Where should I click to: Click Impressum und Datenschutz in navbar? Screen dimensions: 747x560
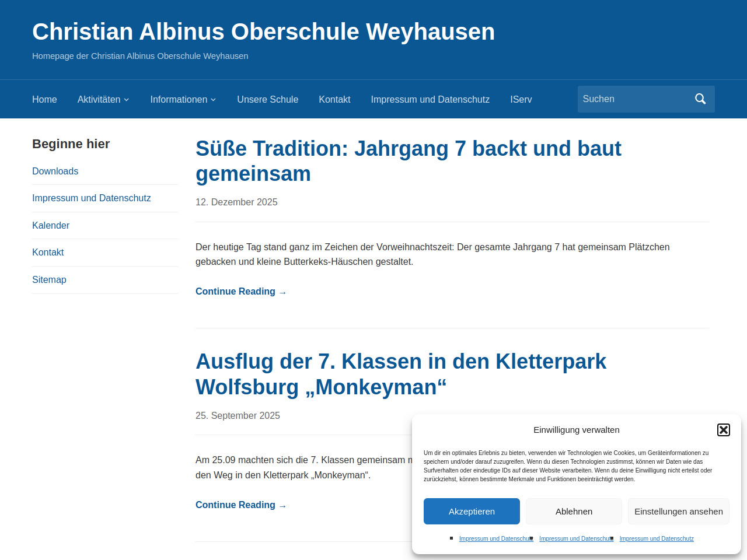tap(430, 100)
